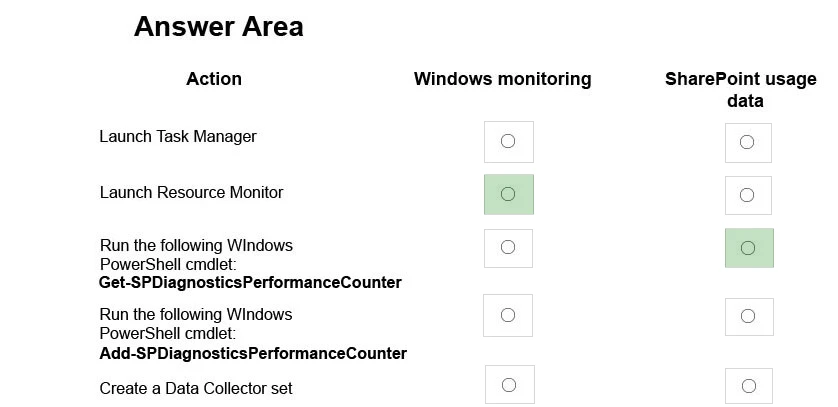The width and height of the screenshot is (838, 407).
Task: Click the bold Add-SPDiagnosticsPerformanceCounter cmdlet name
Action: tap(253, 353)
